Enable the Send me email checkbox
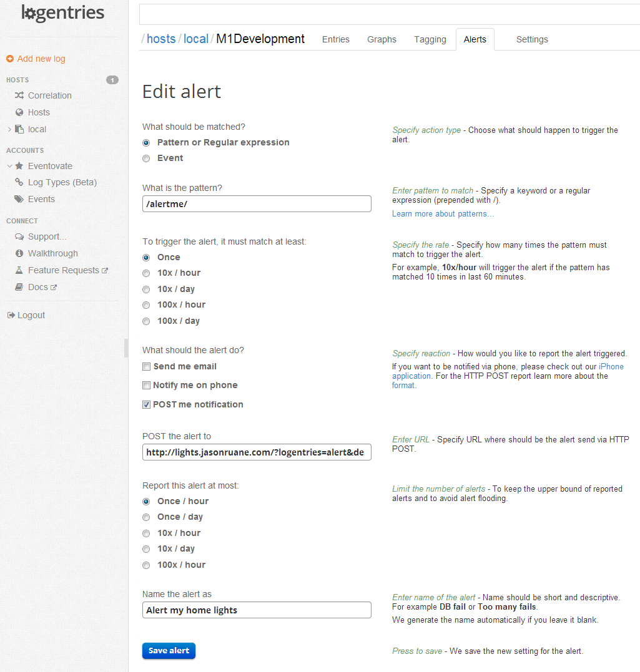Screen dimensions: 640x672 click(x=146, y=366)
